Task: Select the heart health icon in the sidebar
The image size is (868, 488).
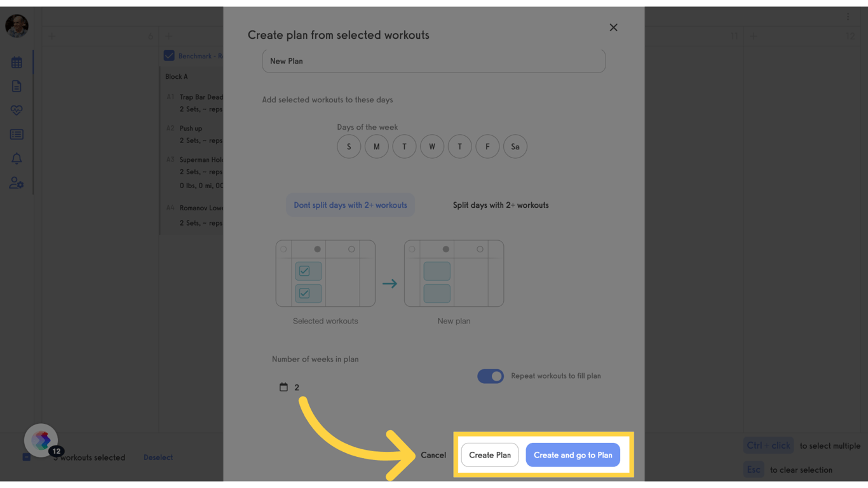Action: pyautogui.click(x=17, y=110)
